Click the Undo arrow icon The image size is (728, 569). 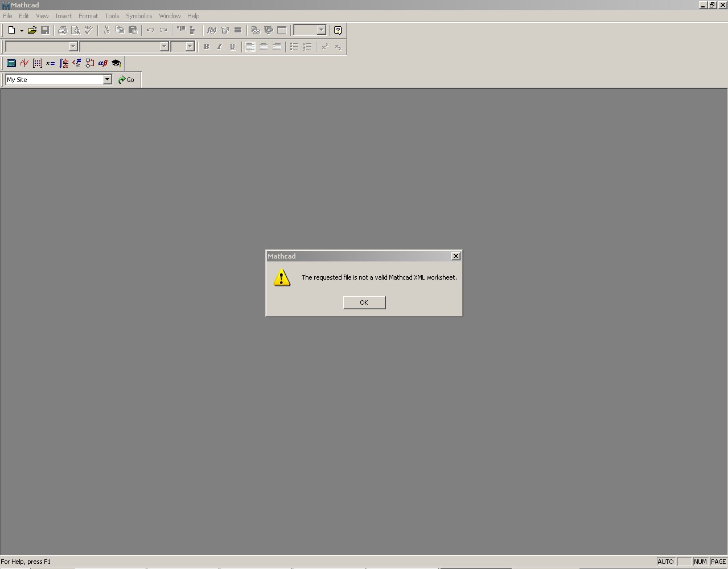point(150,30)
